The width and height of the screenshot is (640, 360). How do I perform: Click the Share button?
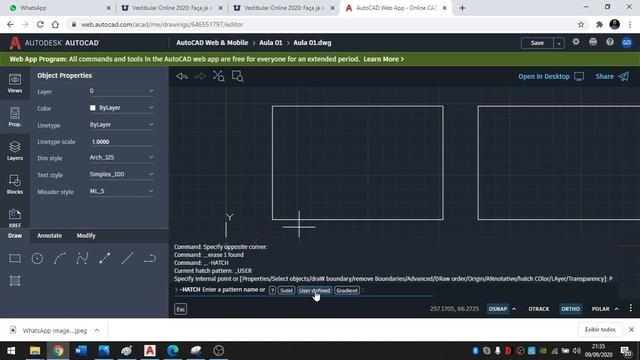click(612, 76)
